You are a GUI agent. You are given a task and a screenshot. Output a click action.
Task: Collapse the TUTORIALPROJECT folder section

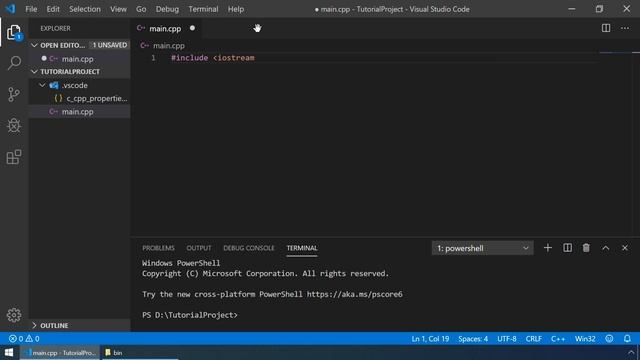(x=34, y=71)
